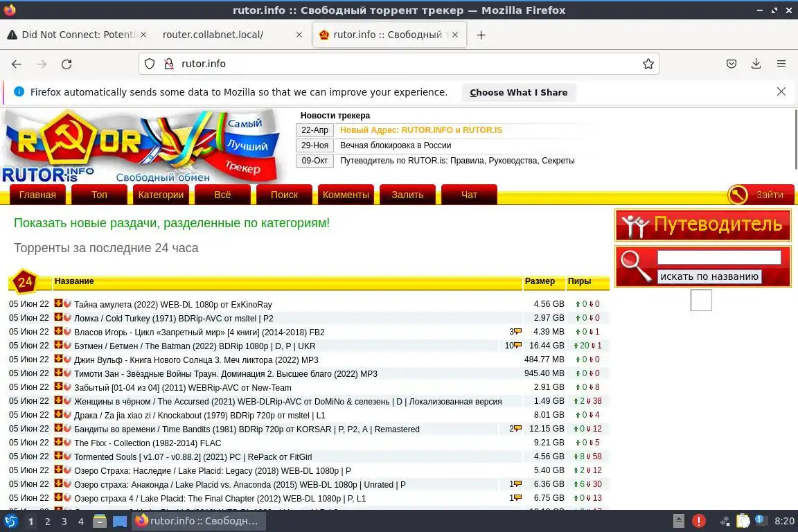Click the insecure connection padlock icon
Viewport: 798px width, 532px height.
click(169, 64)
